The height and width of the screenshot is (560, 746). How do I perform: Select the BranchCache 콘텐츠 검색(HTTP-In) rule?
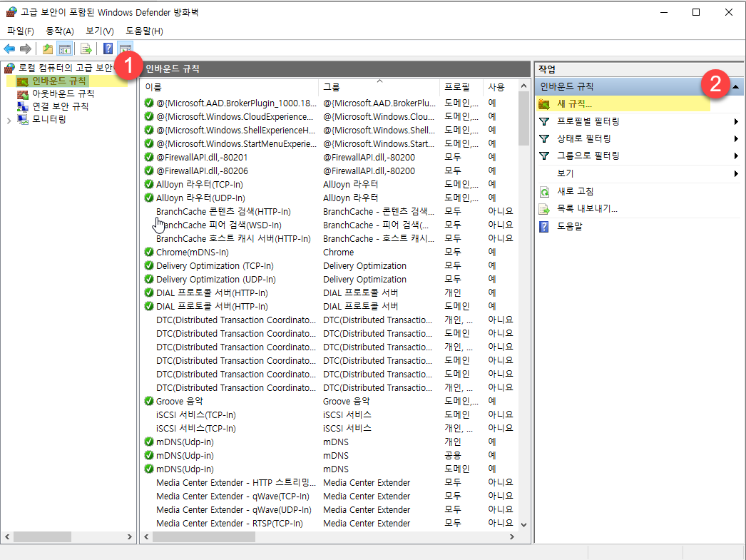click(223, 211)
